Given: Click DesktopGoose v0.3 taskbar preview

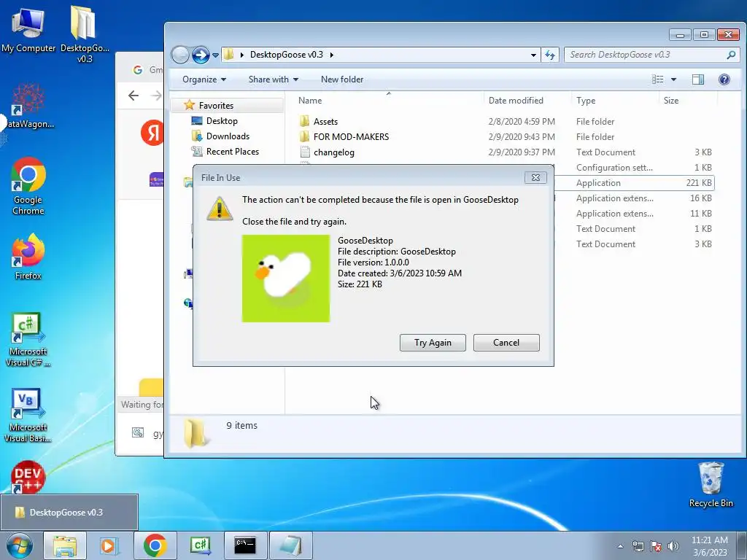Looking at the screenshot, I should tap(69, 513).
